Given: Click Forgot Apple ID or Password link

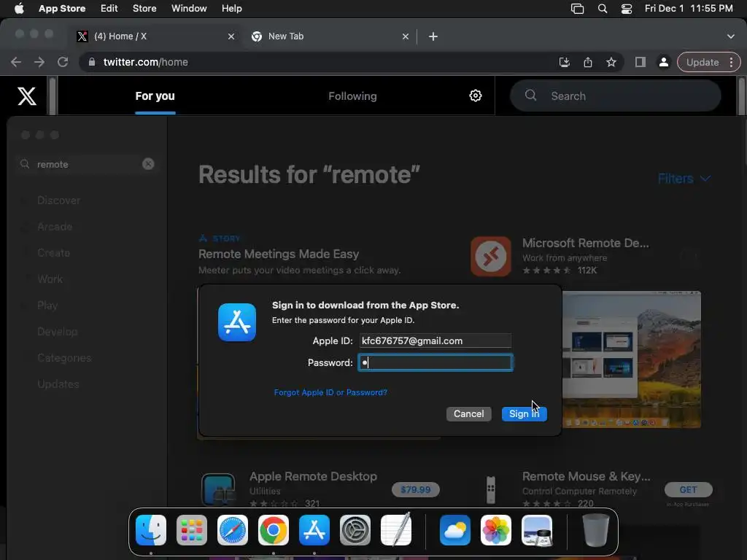Looking at the screenshot, I should pos(330,392).
